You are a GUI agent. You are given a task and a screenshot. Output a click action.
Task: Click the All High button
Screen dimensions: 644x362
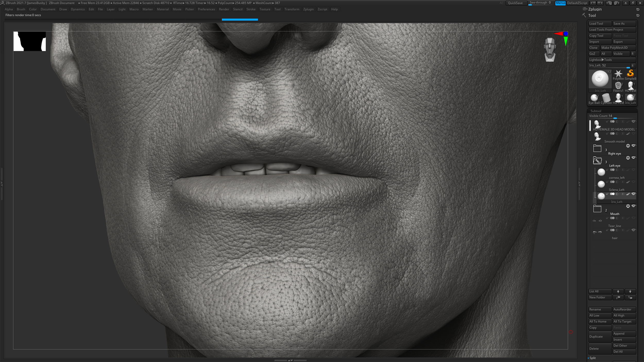coord(624,315)
